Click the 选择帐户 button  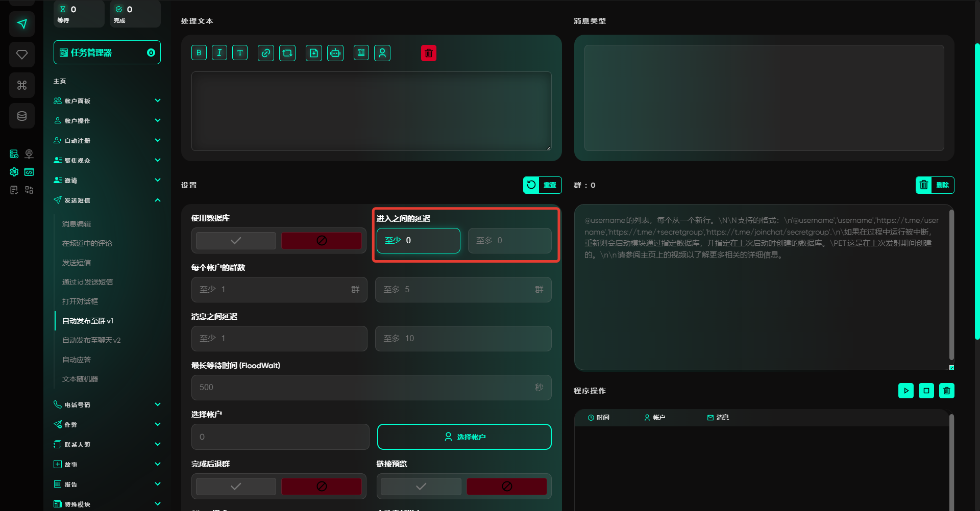[464, 437]
